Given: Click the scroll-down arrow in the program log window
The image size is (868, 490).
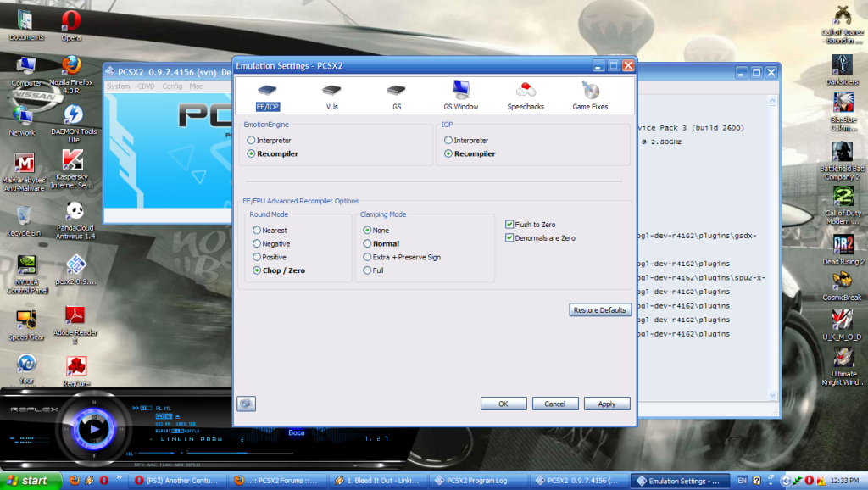Looking at the screenshot, I should tap(773, 395).
